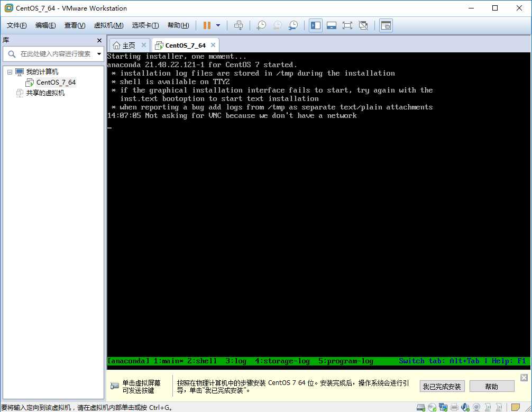The image size is (532, 412).
Task: Click the search magnifier icon in library
Action: (x=12, y=54)
